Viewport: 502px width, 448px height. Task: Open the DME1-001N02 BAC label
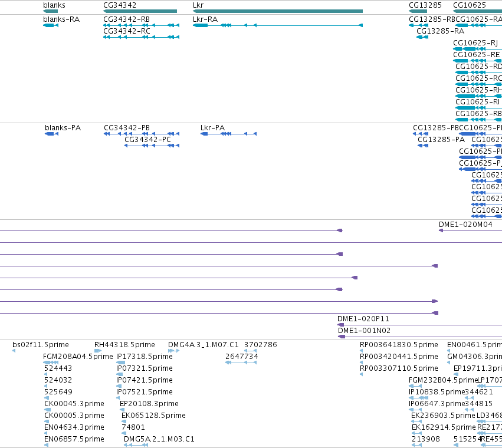pos(365,331)
